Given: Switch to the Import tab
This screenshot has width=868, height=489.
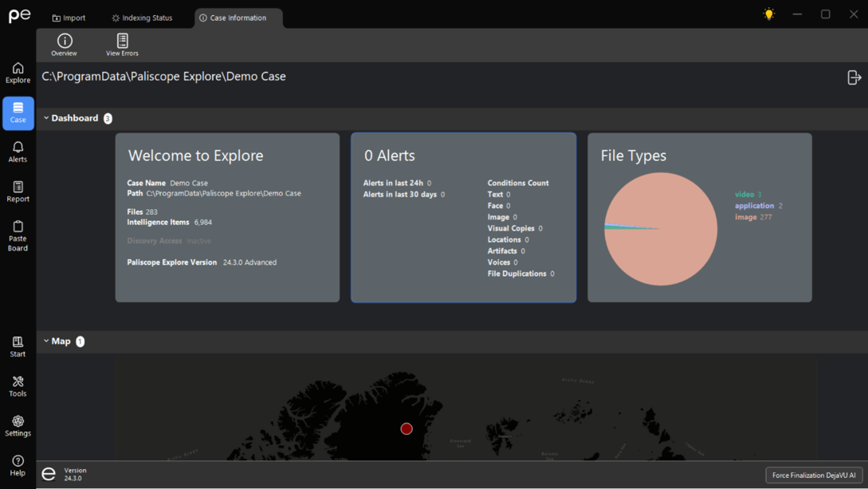Looking at the screenshot, I should pyautogui.click(x=69, y=18).
